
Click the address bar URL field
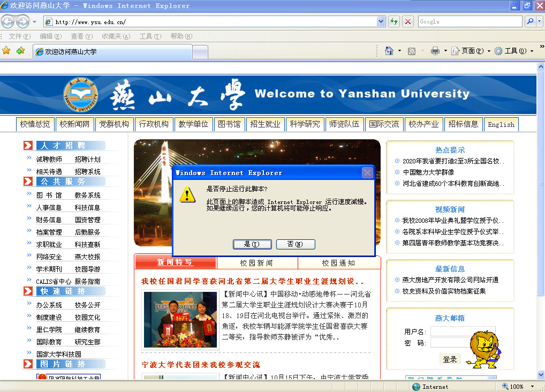(x=210, y=21)
